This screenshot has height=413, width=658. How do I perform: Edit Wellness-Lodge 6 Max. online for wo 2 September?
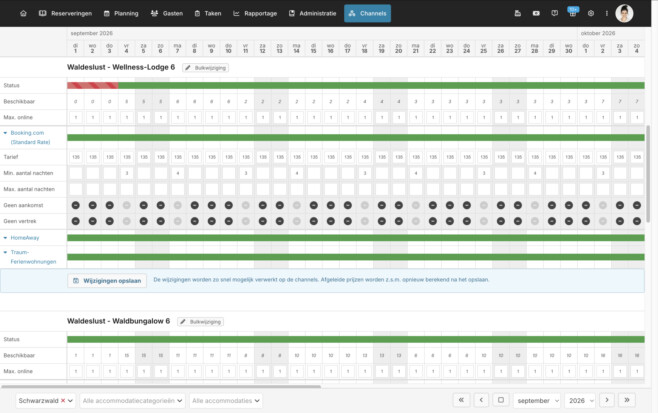(93, 118)
